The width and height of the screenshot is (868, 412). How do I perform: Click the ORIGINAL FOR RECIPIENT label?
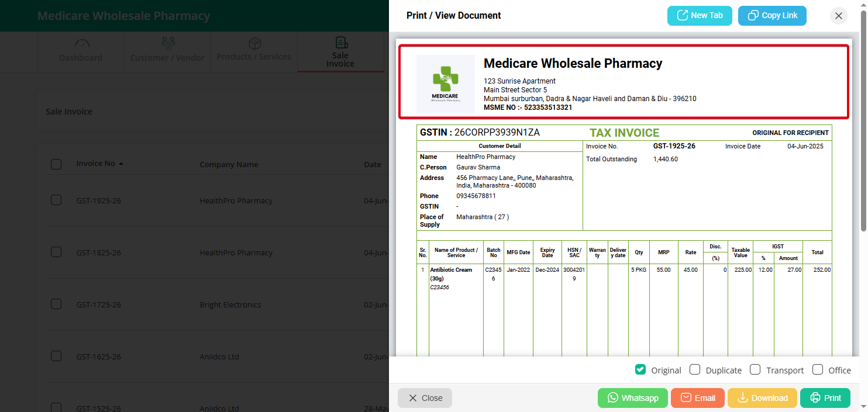(791, 133)
